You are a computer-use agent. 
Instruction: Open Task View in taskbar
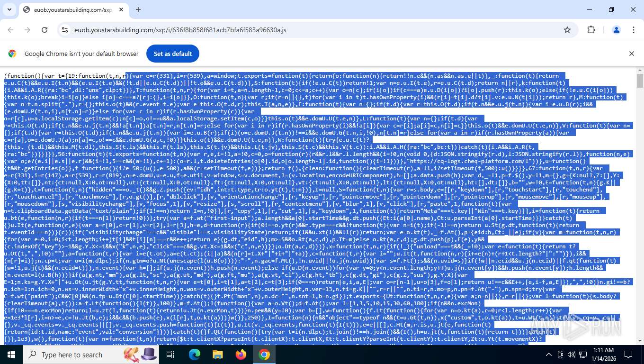click(x=171, y=355)
